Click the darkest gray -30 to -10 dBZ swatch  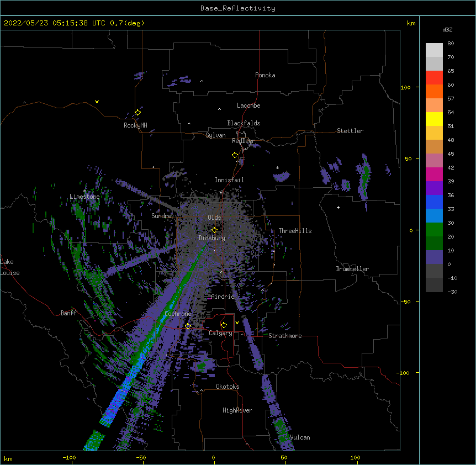coord(434,285)
